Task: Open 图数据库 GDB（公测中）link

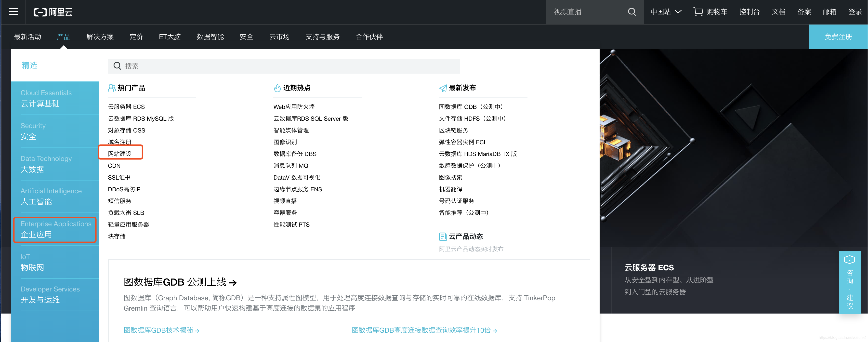Action: pyautogui.click(x=472, y=107)
